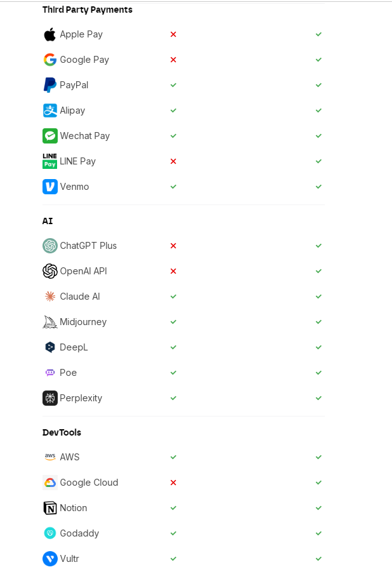
Task: Click the AWS row's first green checkmark
Action: pos(173,457)
